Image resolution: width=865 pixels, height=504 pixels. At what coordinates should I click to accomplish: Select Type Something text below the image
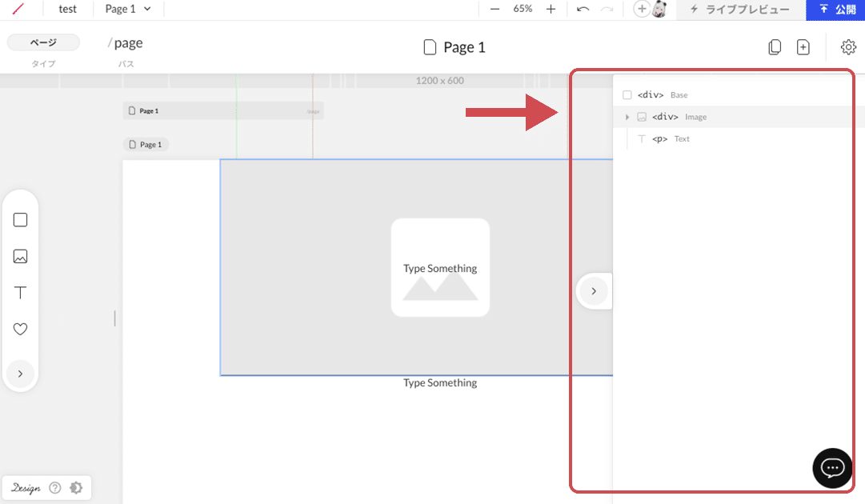coord(440,382)
